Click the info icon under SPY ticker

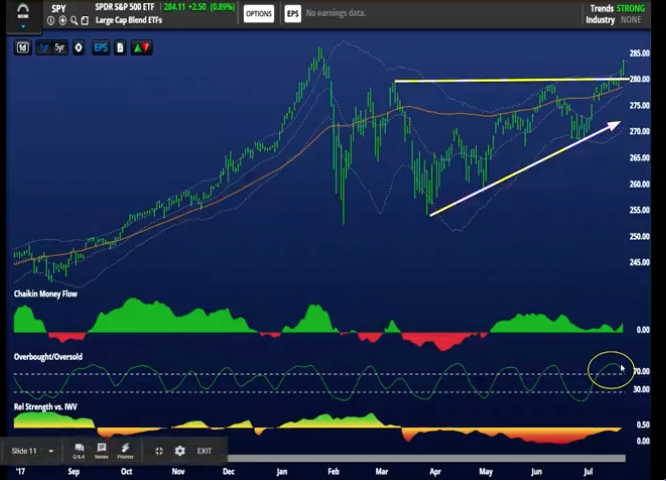[x=50, y=20]
